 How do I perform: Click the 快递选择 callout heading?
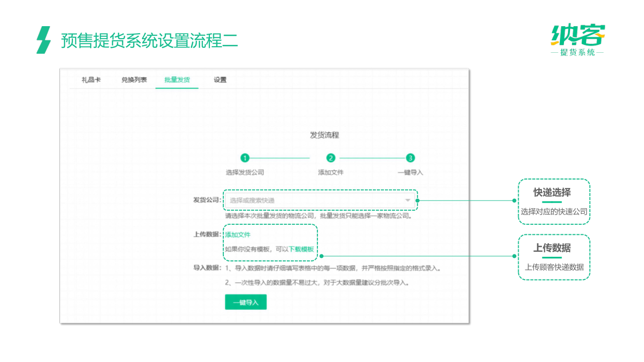coord(552,193)
